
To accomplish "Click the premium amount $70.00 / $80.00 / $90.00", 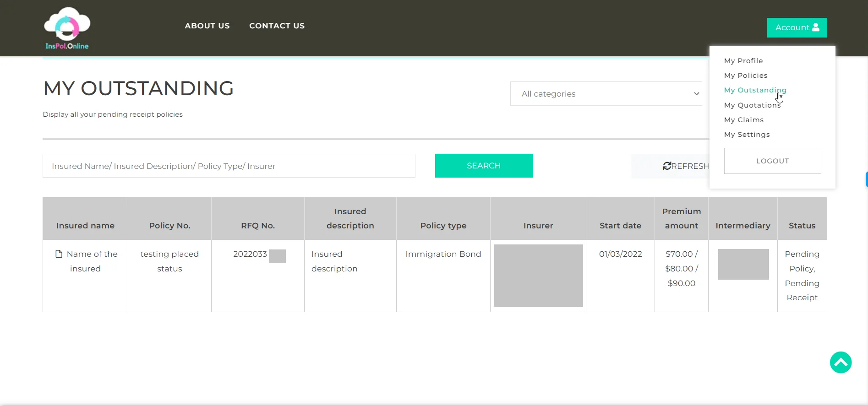I will pyautogui.click(x=682, y=269).
